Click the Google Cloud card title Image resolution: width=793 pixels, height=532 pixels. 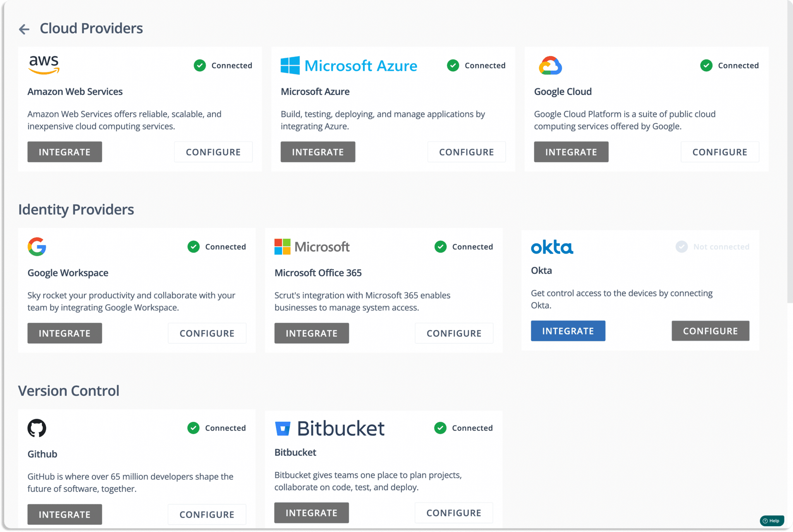click(563, 92)
